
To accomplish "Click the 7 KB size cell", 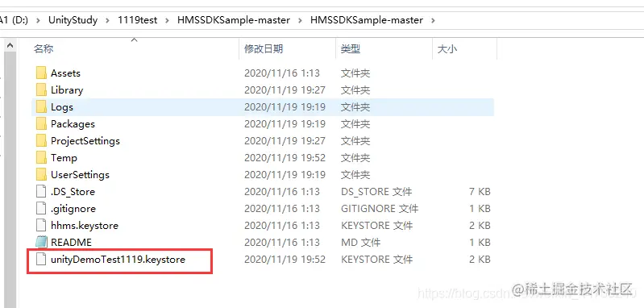I will pyautogui.click(x=480, y=192).
